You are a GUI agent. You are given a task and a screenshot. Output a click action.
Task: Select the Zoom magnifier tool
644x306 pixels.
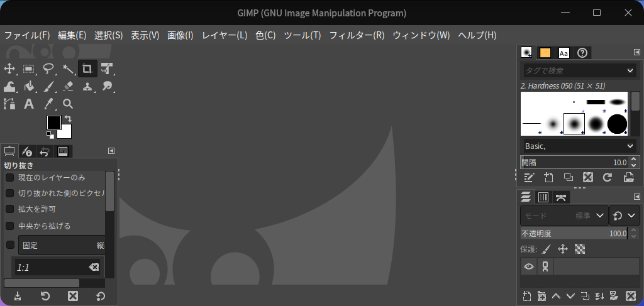[68, 104]
